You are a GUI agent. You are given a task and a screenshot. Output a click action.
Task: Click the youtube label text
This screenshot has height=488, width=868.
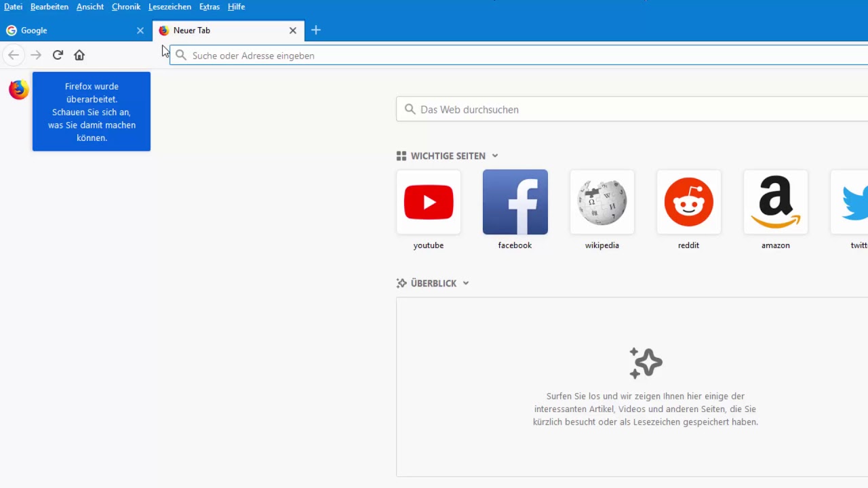pos(429,245)
